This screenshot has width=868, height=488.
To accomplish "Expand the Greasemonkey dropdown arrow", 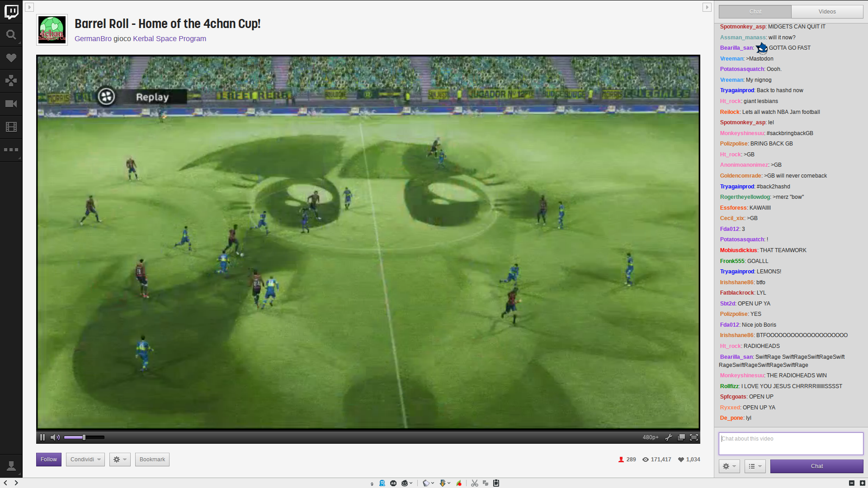I will pos(411,483).
